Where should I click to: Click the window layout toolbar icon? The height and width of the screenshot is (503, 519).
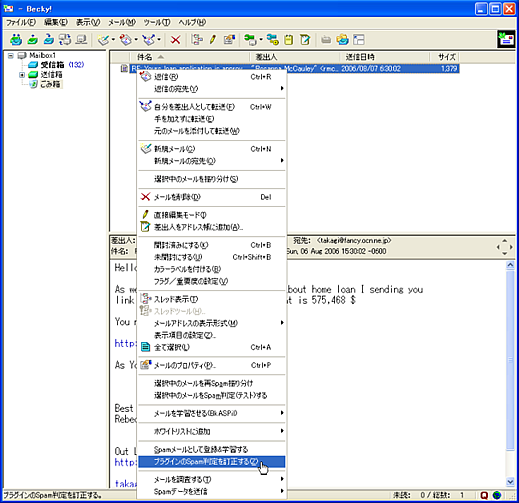359,40
